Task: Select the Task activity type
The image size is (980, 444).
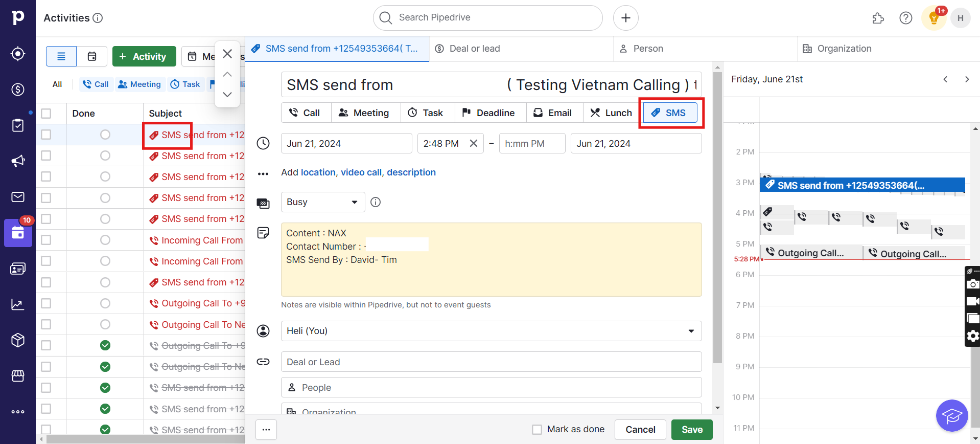Action: point(428,113)
